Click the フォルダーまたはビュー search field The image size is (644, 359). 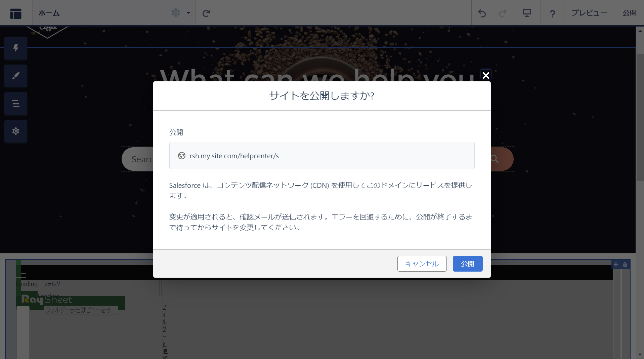point(81,310)
